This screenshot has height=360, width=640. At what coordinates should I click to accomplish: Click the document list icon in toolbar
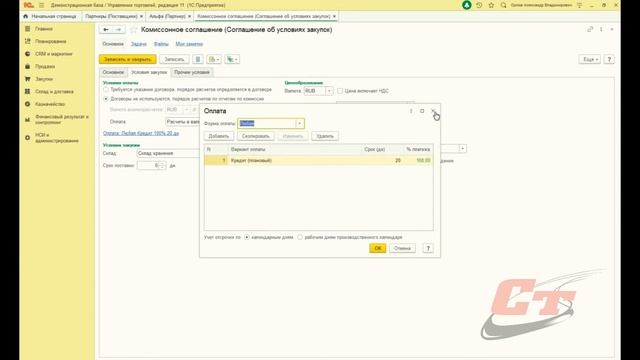pos(198,60)
